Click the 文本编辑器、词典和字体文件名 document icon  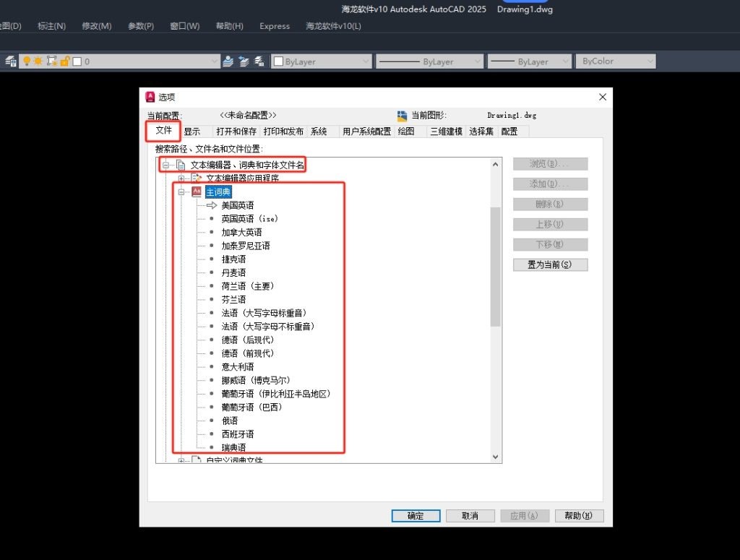[181, 165]
